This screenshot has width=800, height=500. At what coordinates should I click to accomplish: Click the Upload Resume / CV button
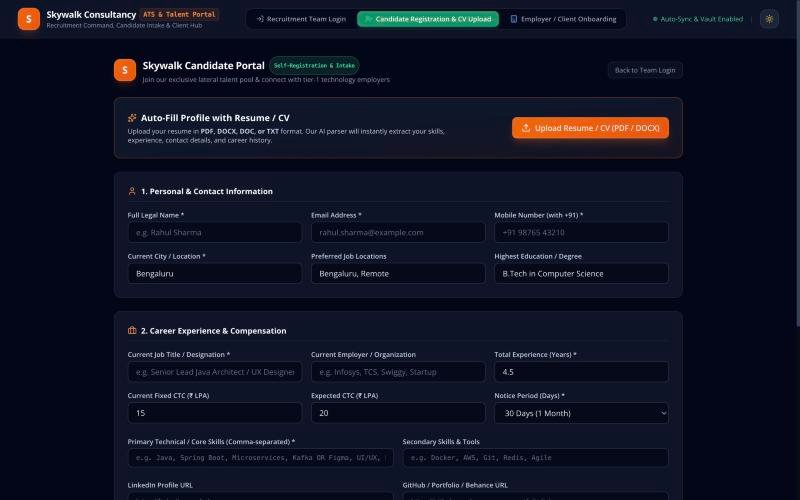point(590,128)
